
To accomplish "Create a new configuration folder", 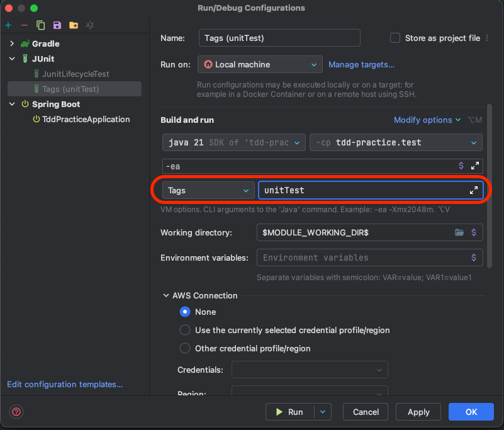I will (74, 25).
